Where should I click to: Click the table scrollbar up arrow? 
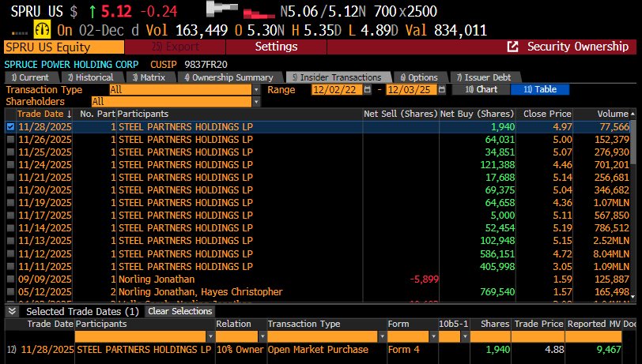click(x=633, y=114)
